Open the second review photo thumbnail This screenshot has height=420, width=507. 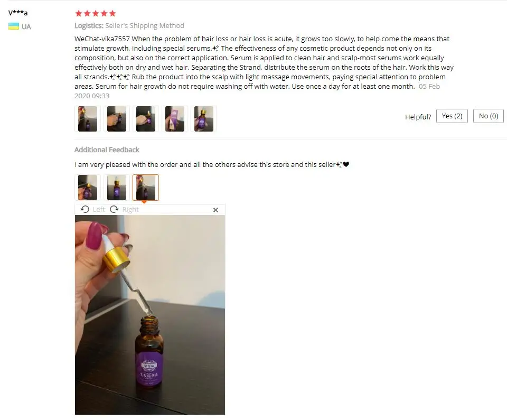click(x=117, y=119)
